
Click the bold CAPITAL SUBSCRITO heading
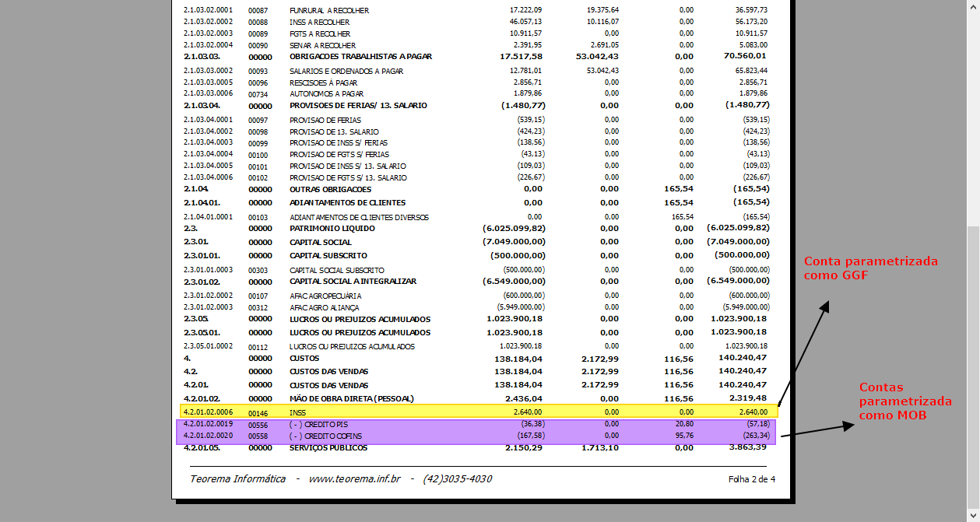click(x=328, y=255)
